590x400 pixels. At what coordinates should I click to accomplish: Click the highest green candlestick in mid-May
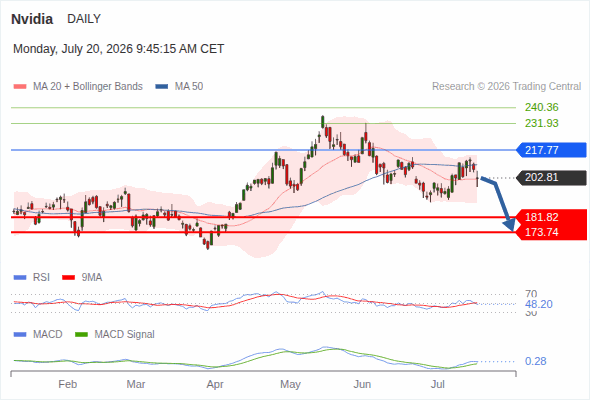323,122
